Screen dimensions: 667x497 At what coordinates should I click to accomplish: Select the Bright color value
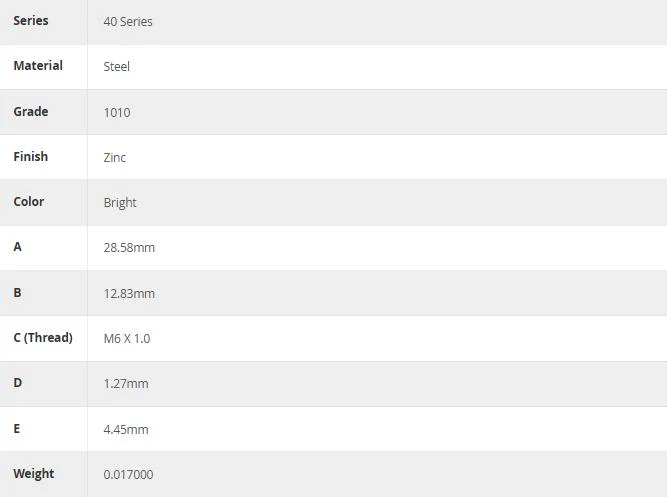(x=120, y=203)
